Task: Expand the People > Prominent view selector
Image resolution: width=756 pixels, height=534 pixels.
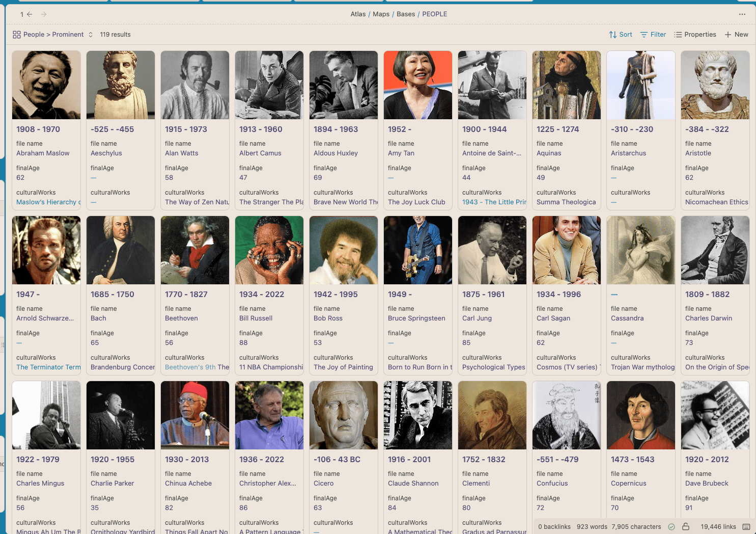Action: tap(53, 35)
